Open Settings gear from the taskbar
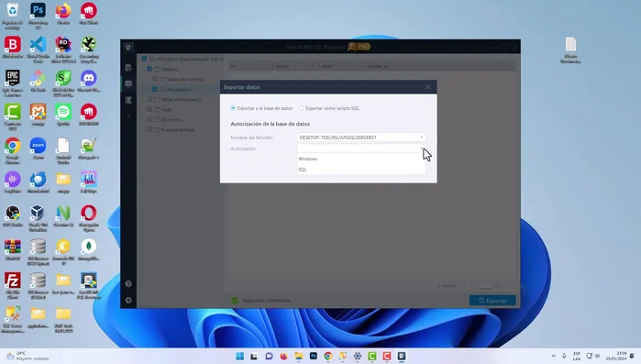 (x=358, y=357)
